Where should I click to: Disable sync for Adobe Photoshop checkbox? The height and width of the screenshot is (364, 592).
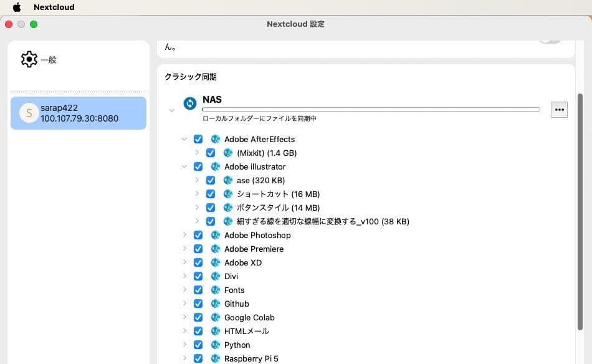coord(198,235)
